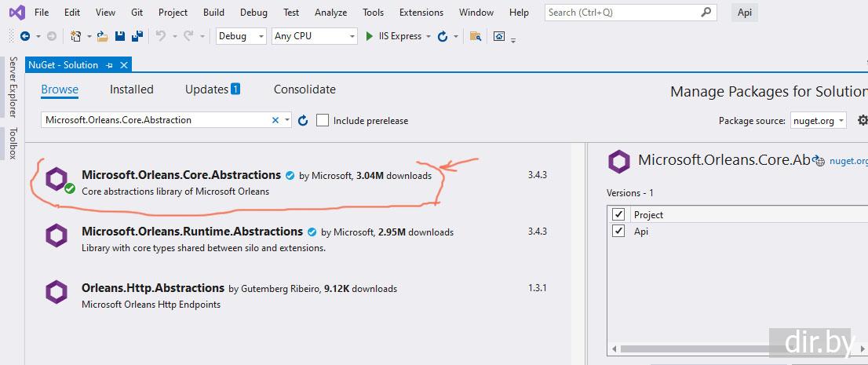Click the Save All toolbar icon
868x365 pixels.
click(x=137, y=36)
